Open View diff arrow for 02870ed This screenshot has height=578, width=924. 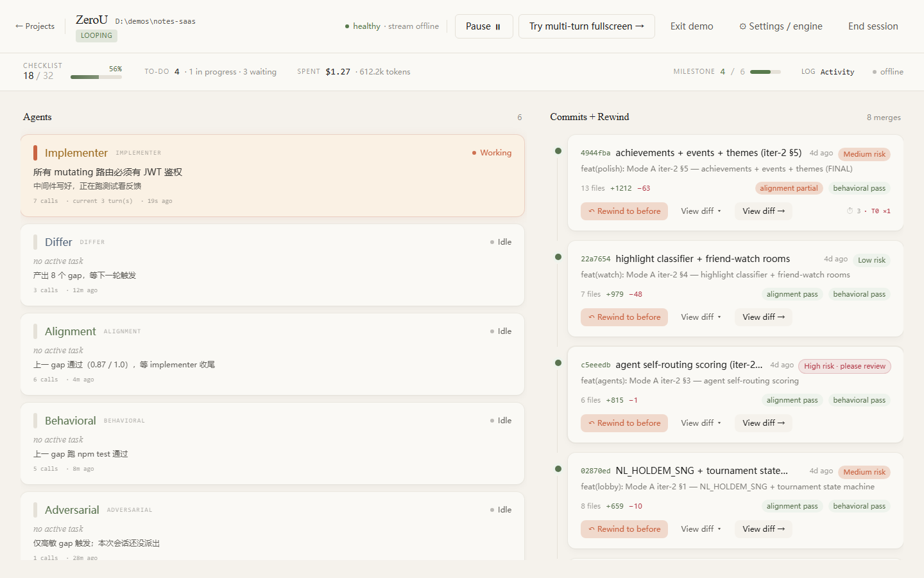764,529
